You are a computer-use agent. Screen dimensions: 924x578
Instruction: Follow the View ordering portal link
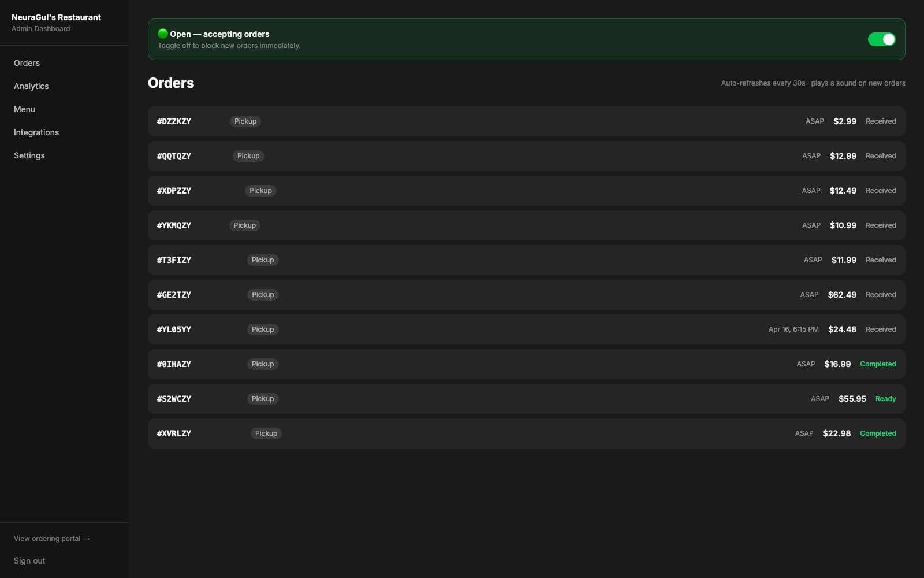coord(52,539)
